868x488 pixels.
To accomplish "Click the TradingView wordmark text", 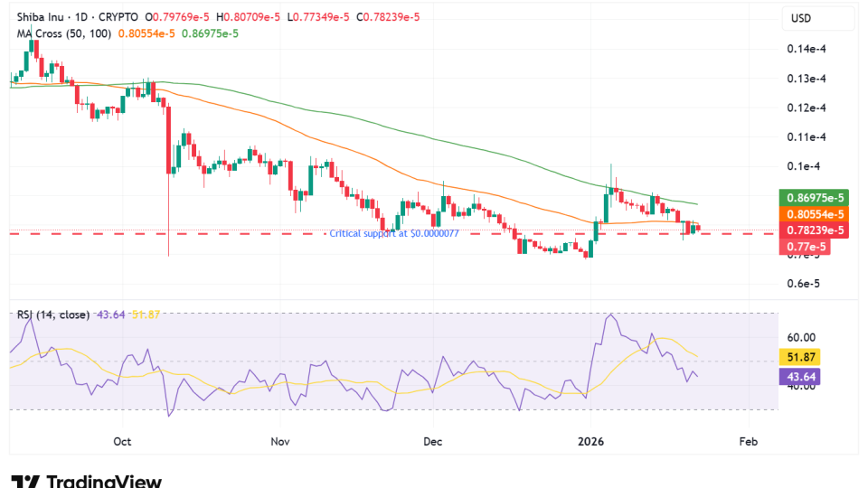I will 103,482.
